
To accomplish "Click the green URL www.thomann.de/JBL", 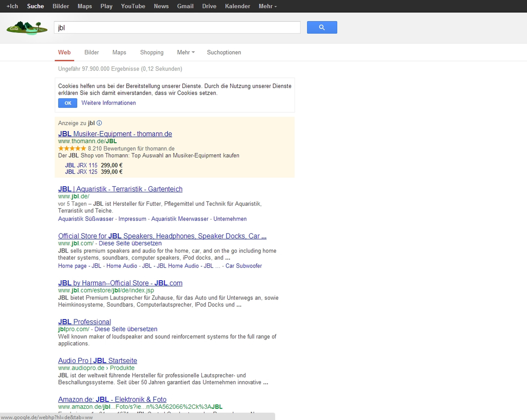I will [x=87, y=141].
